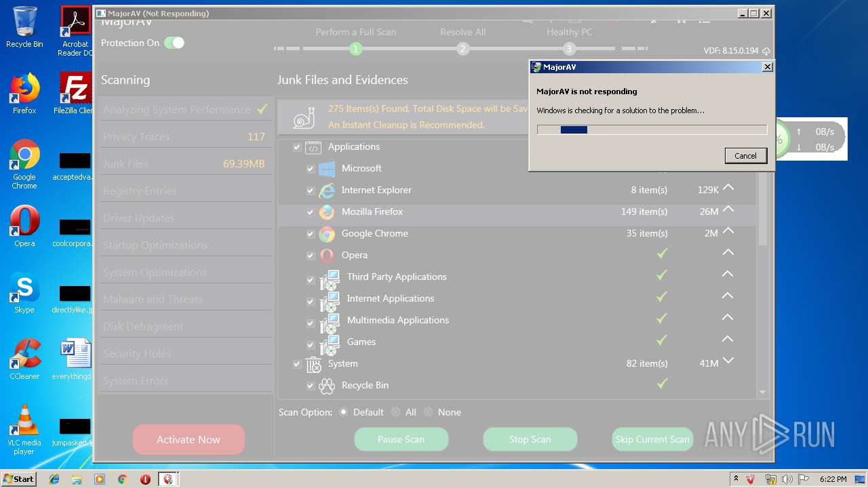Select the Default scan option
Image resolution: width=868 pixels, height=488 pixels.
344,412
